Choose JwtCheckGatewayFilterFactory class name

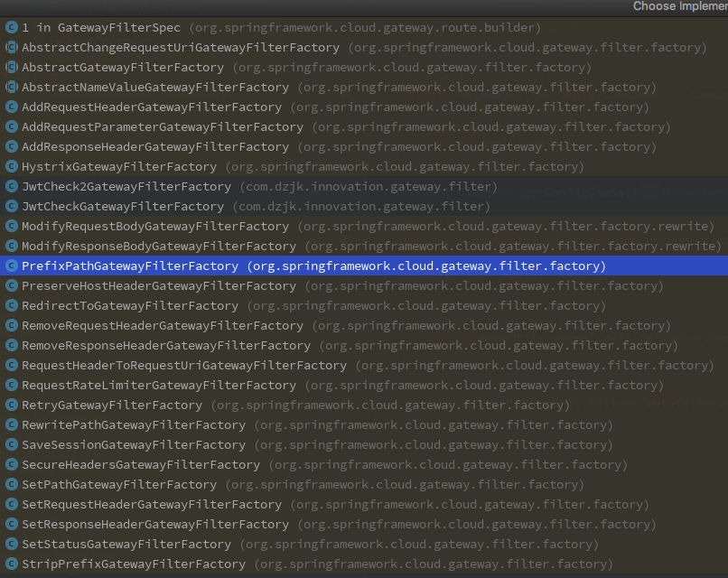(x=123, y=207)
